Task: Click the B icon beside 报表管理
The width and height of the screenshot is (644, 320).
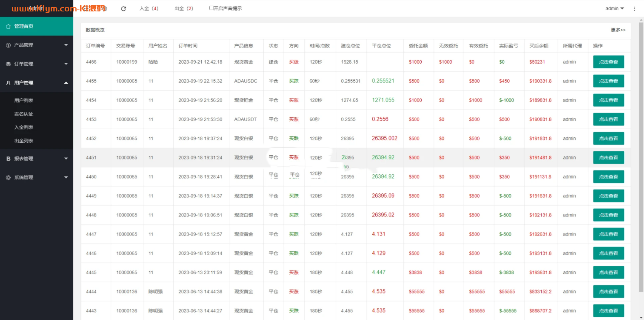Action: (8, 159)
